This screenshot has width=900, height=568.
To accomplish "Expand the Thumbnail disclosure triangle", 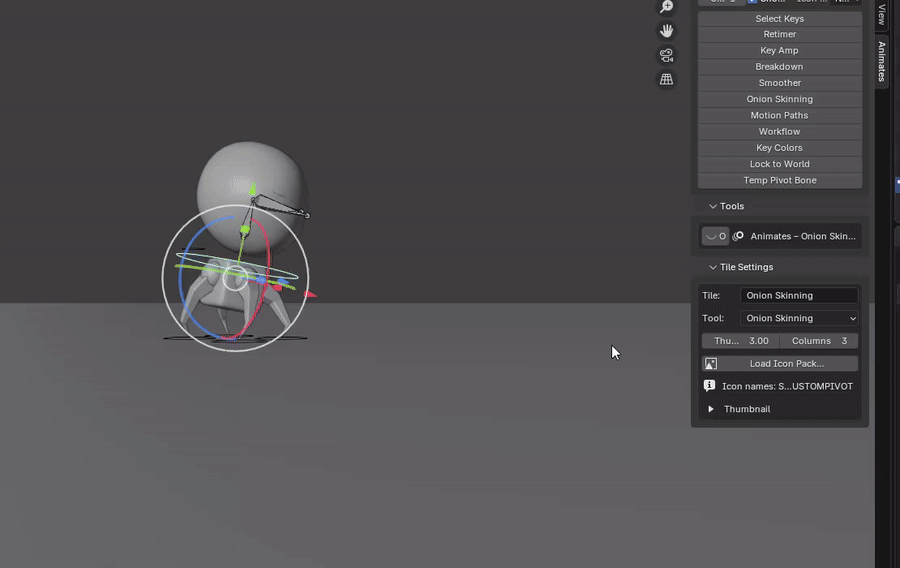I will point(711,409).
